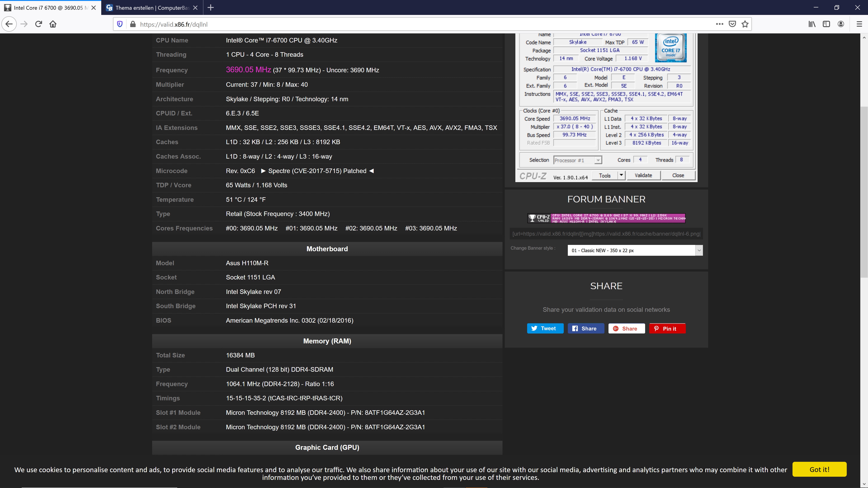Reload the current page
The height and width of the screenshot is (488, 868).
(38, 24)
